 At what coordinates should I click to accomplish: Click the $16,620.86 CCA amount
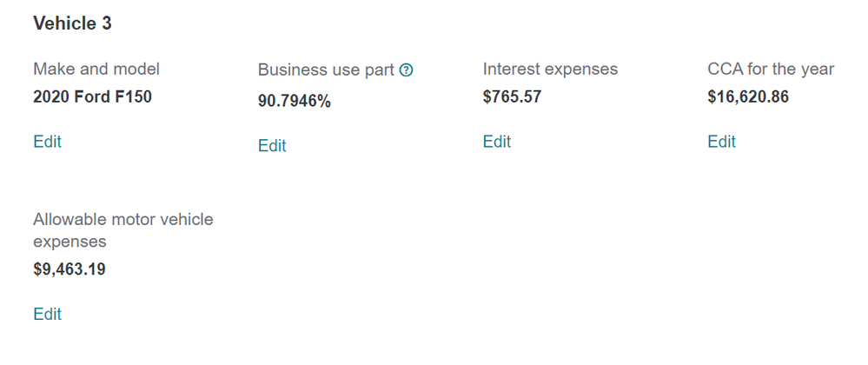coord(748,97)
